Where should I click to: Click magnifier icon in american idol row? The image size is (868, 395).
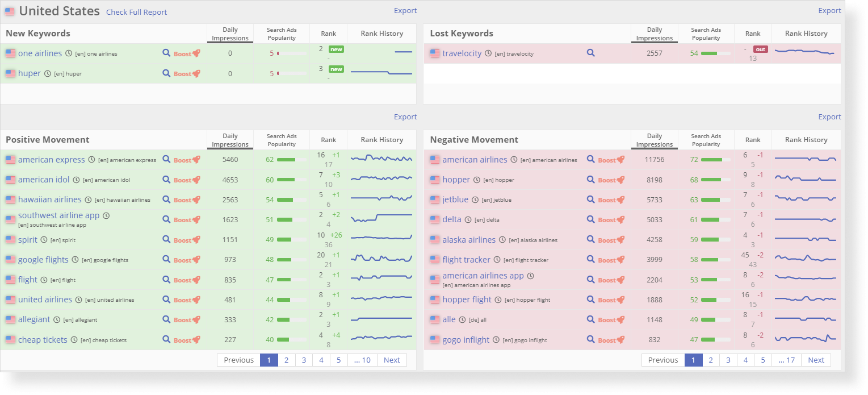[x=166, y=180]
